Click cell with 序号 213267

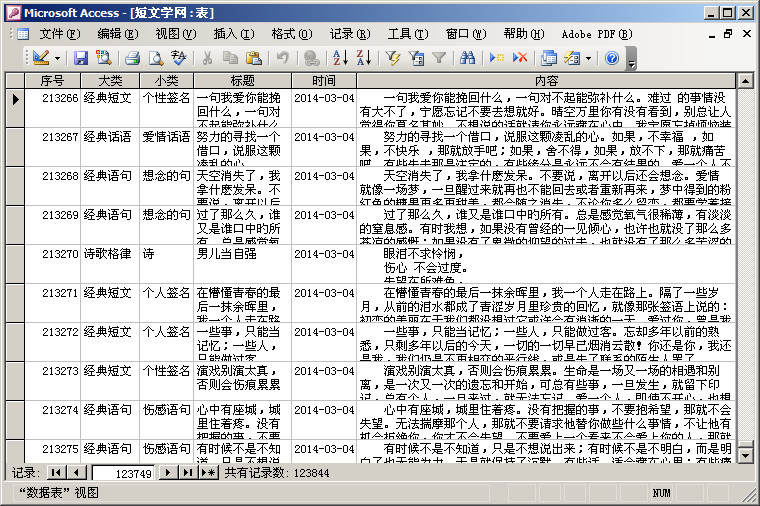[53, 147]
